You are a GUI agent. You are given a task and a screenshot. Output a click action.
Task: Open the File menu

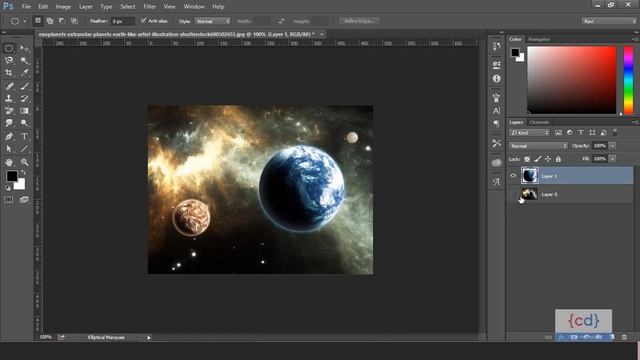coord(26,7)
